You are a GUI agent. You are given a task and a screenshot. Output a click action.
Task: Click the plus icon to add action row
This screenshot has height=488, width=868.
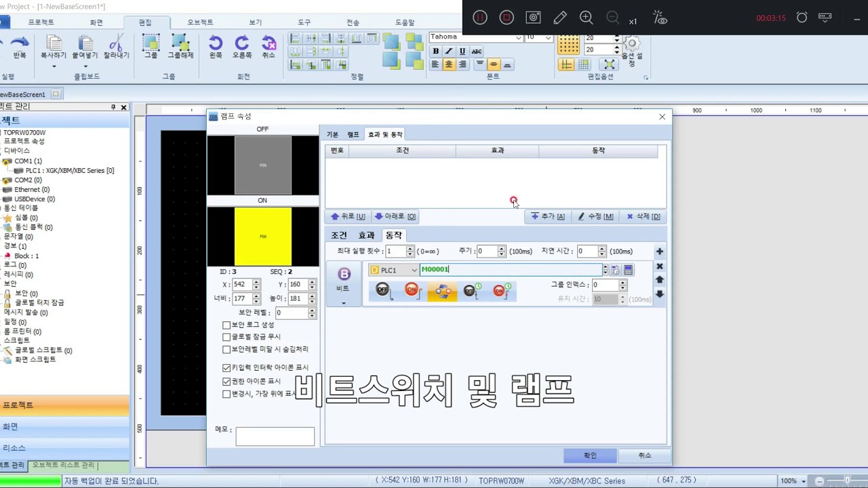point(659,251)
